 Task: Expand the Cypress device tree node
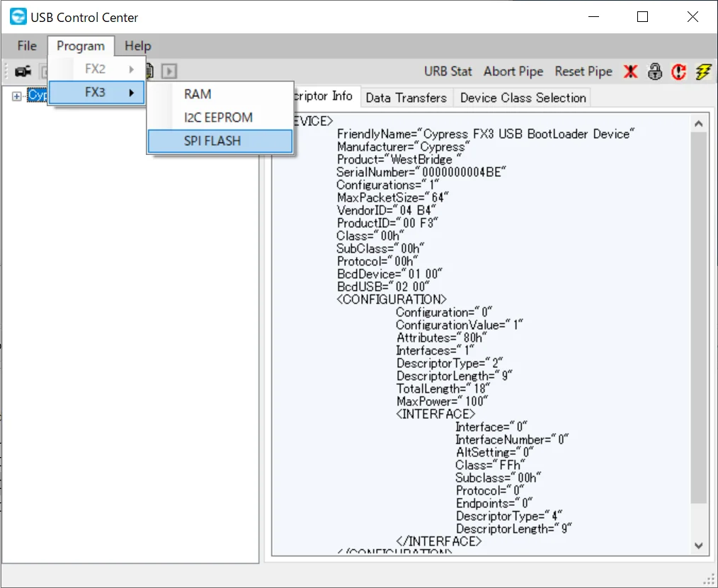click(x=16, y=96)
